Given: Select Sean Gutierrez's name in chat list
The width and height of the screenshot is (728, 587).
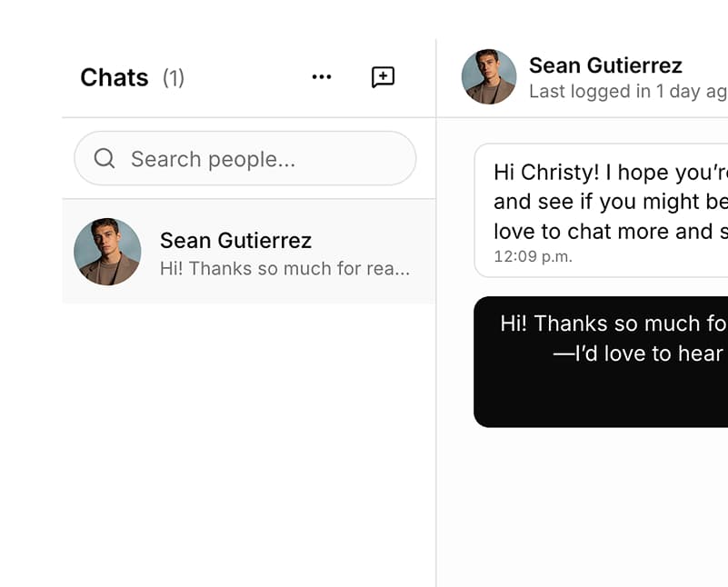Looking at the screenshot, I should (235, 240).
